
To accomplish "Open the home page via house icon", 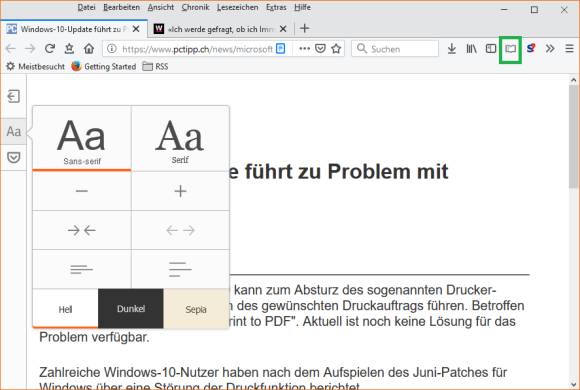I will [89, 48].
